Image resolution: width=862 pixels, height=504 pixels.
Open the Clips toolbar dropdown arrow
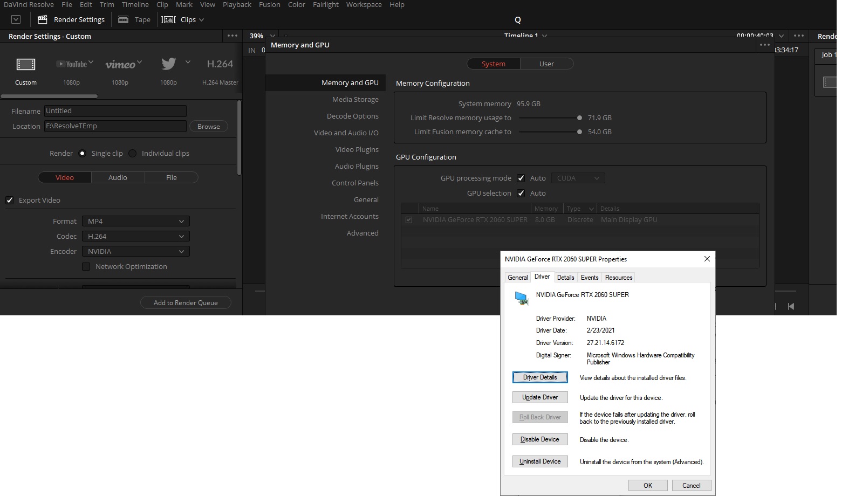tap(202, 20)
